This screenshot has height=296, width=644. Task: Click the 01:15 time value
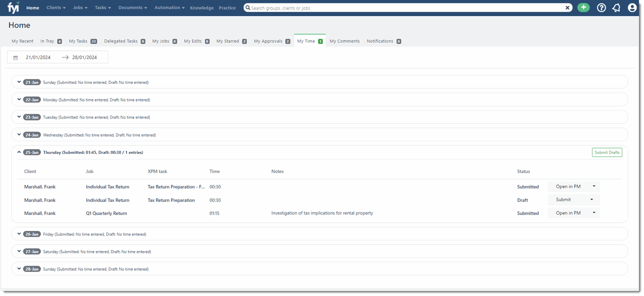coord(214,213)
